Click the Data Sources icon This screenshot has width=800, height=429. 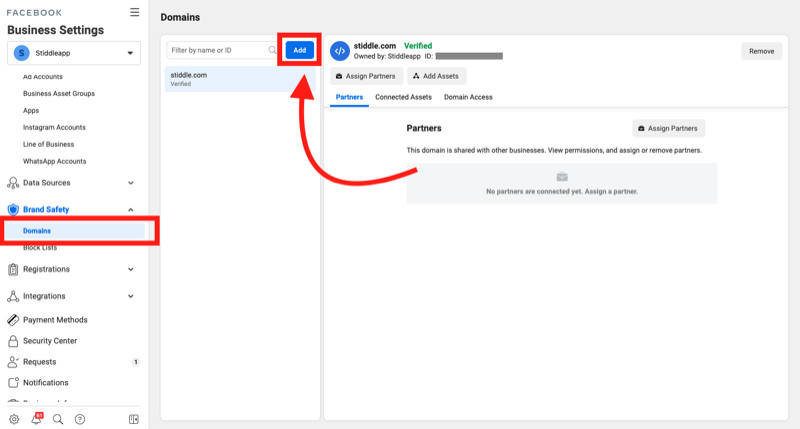point(13,183)
